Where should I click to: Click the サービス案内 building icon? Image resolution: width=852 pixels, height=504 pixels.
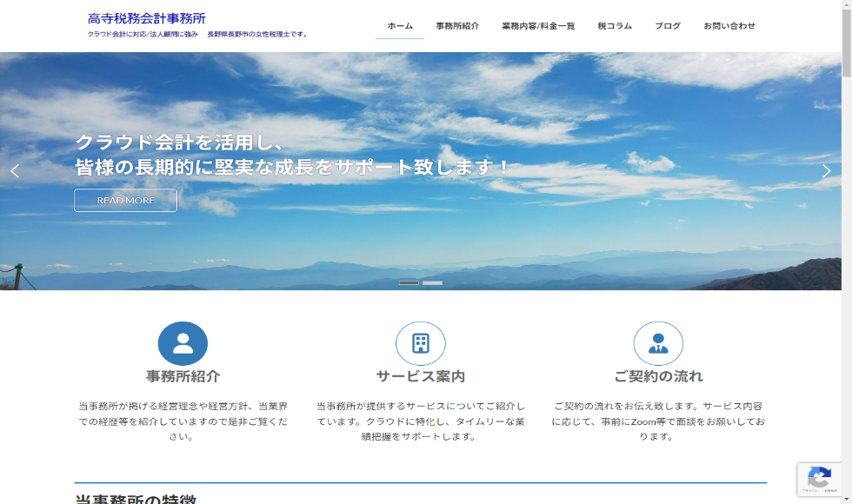(x=421, y=343)
